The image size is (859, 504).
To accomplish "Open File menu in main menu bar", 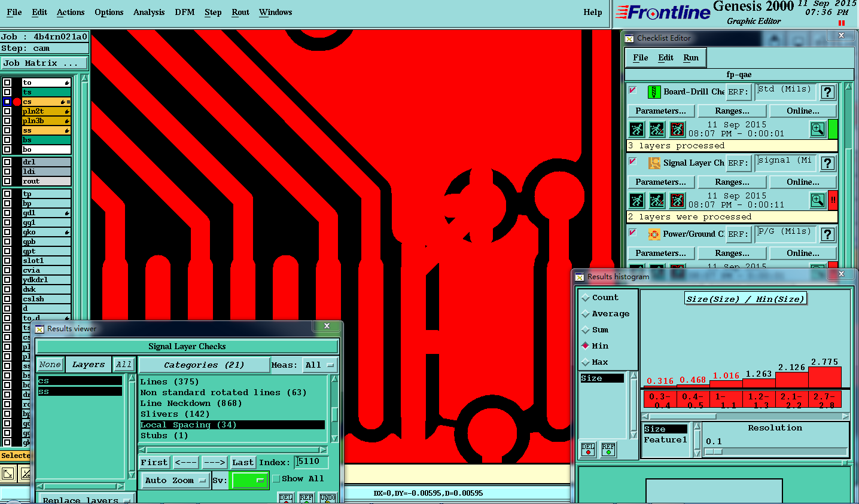I will 14,12.
